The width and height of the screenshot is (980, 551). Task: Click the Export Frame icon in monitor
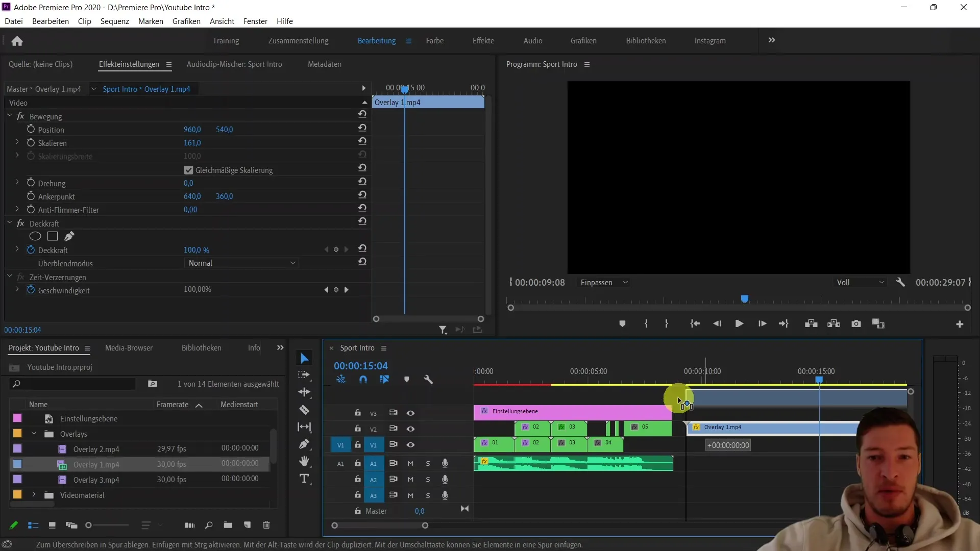tap(856, 323)
